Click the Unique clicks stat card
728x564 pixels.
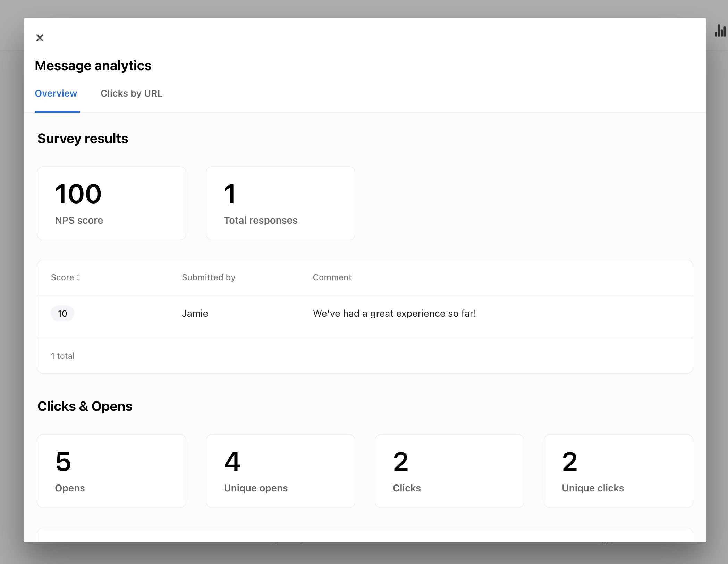point(618,471)
